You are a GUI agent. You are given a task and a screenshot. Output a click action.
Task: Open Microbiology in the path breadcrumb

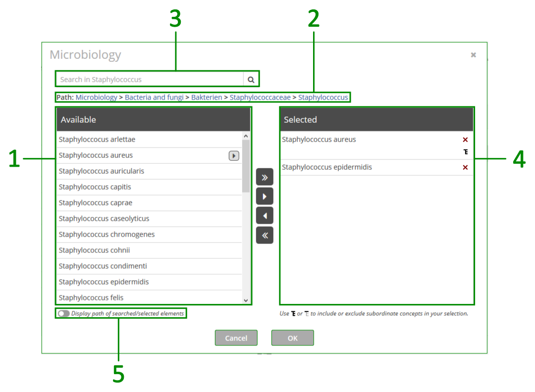click(96, 98)
